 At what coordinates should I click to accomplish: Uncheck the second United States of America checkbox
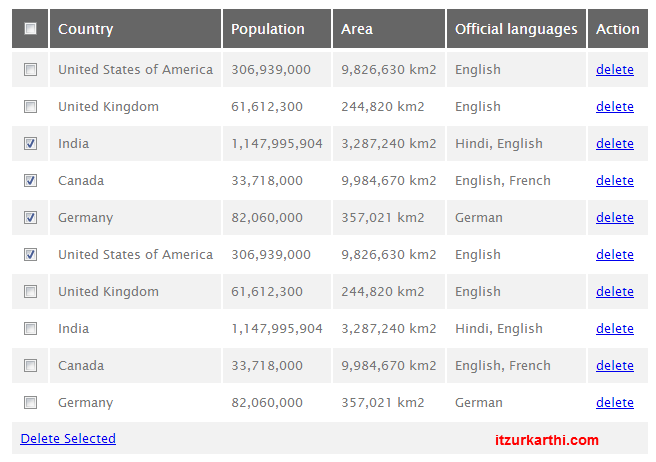pyautogui.click(x=30, y=255)
